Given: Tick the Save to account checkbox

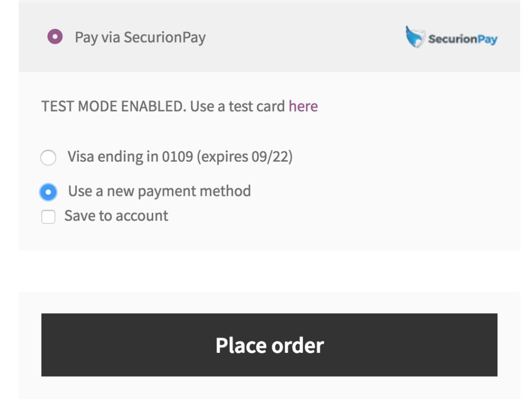Looking at the screenshot, I should pyautogui.click(x=48, y=217).
